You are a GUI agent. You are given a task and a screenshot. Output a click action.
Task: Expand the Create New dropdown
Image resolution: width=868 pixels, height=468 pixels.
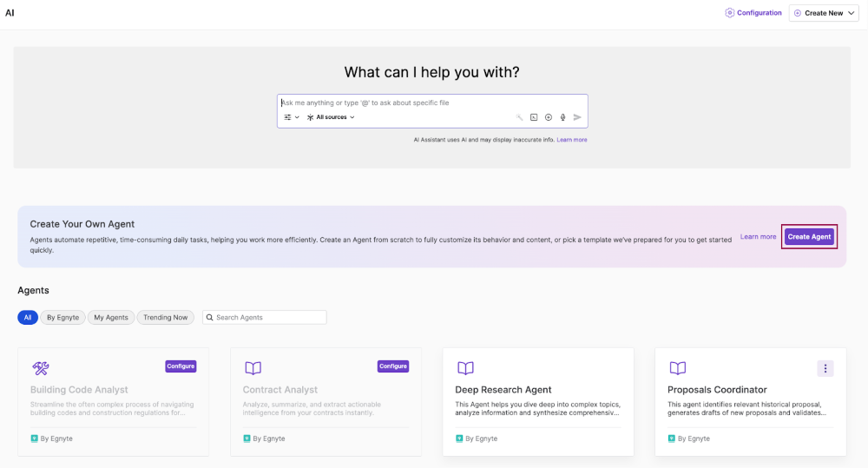pyautogui.click(x=823, y=13)
